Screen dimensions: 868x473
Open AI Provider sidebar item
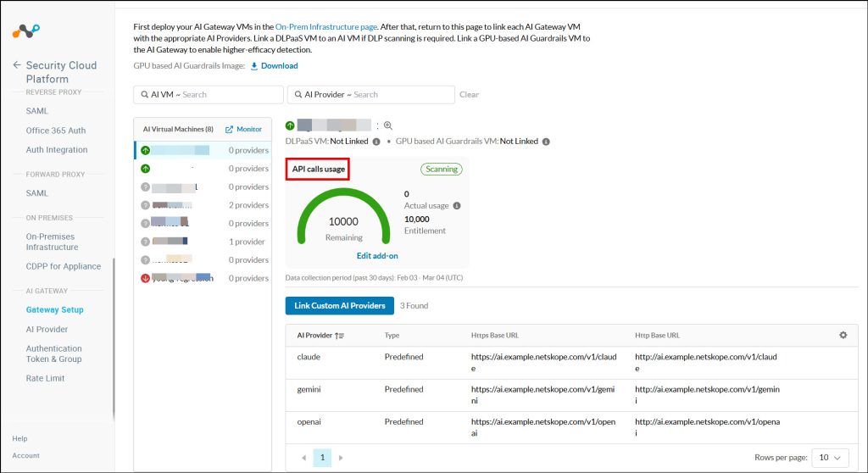47,329
